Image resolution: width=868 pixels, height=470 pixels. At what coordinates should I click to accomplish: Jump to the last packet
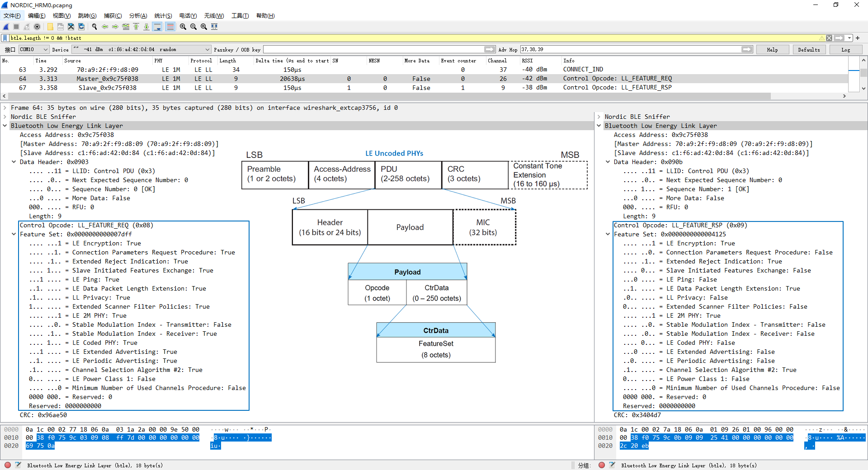(x=146, y=27)
